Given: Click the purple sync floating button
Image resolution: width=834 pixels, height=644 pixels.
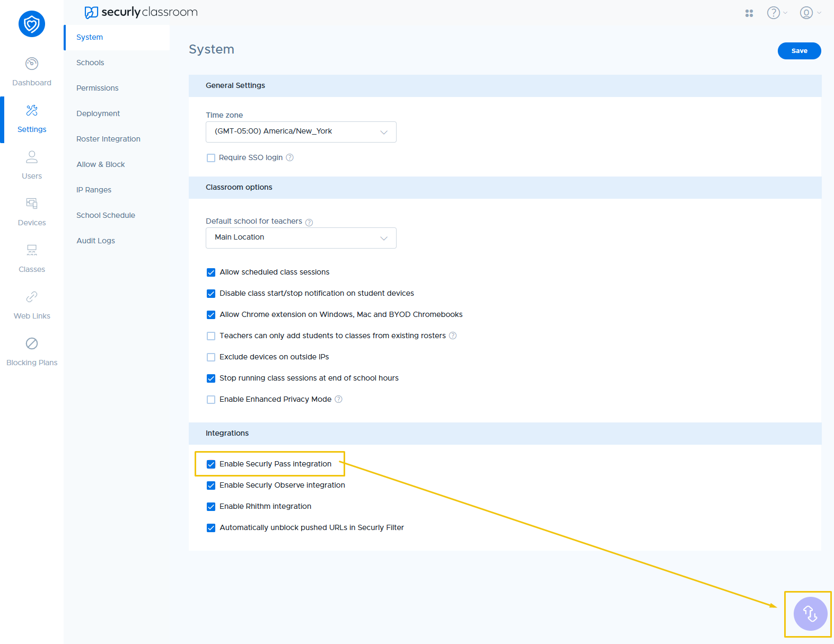Looking at the screenshot, I should 810,614.
